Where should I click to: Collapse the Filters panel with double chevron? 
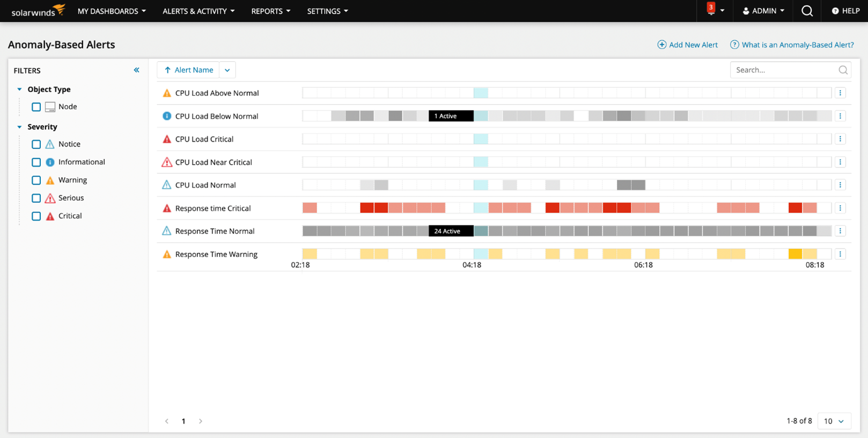pos(136,70)
